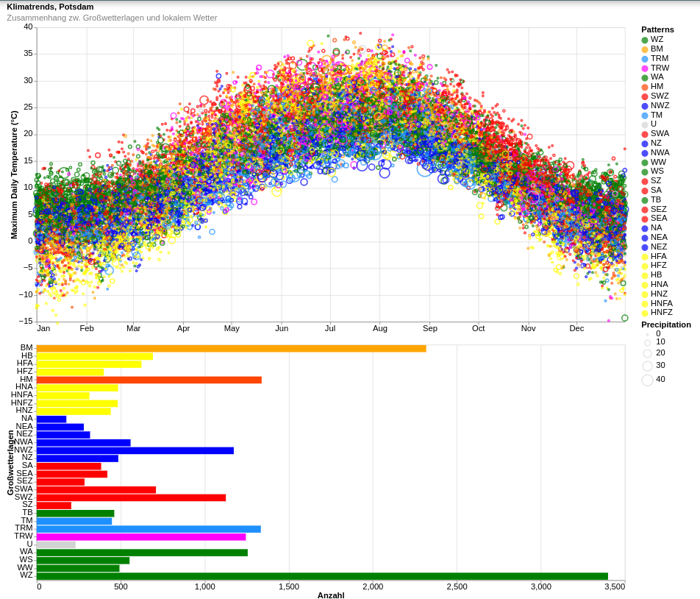Click the precipitation 40 size legend circle

pos(647,380)
